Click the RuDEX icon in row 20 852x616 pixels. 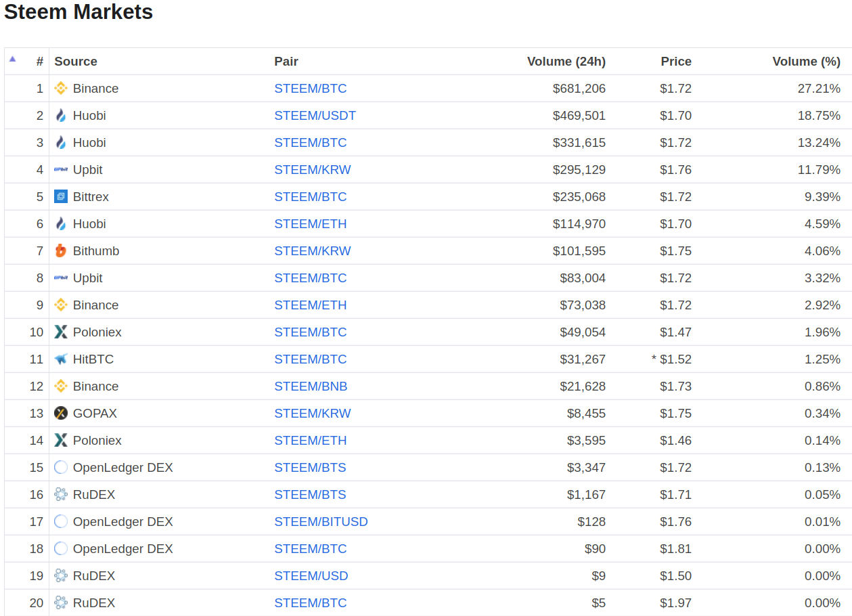click(x=61, y=602)
